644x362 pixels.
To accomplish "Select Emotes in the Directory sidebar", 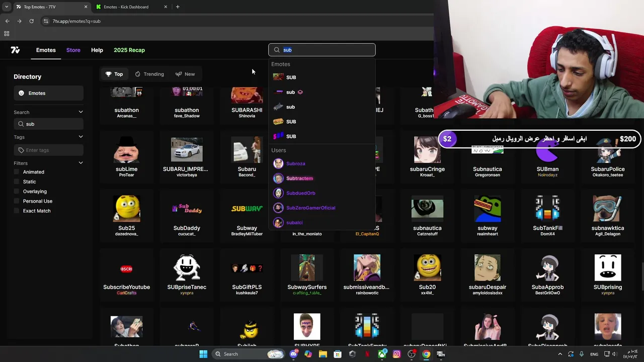I will [48, 93].
